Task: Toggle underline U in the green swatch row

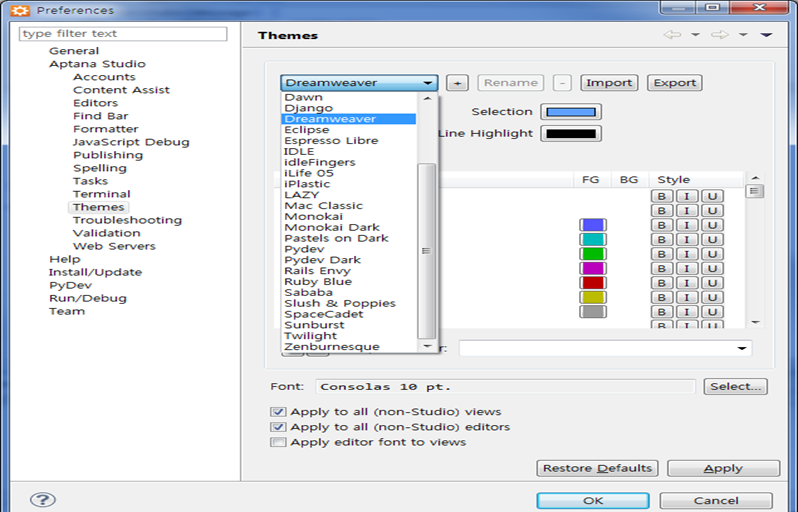Action: [x=712, y=254]
